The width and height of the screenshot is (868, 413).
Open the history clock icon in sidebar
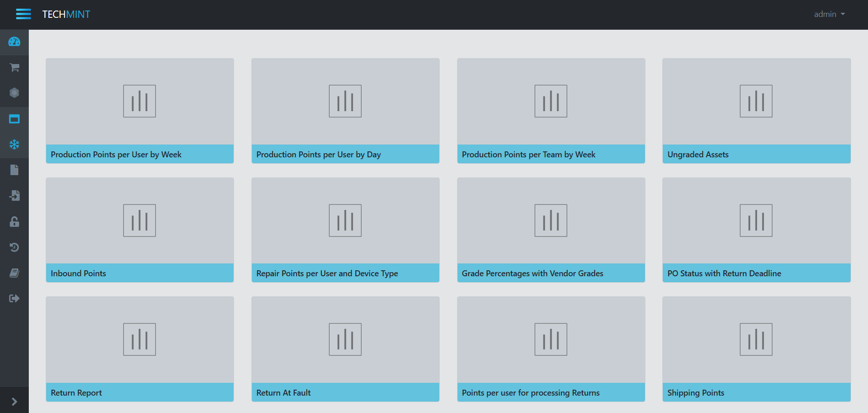coord(14,247)
